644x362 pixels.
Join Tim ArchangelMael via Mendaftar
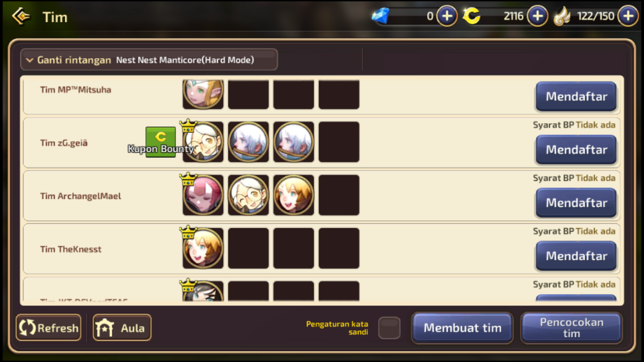coord(576,203)
